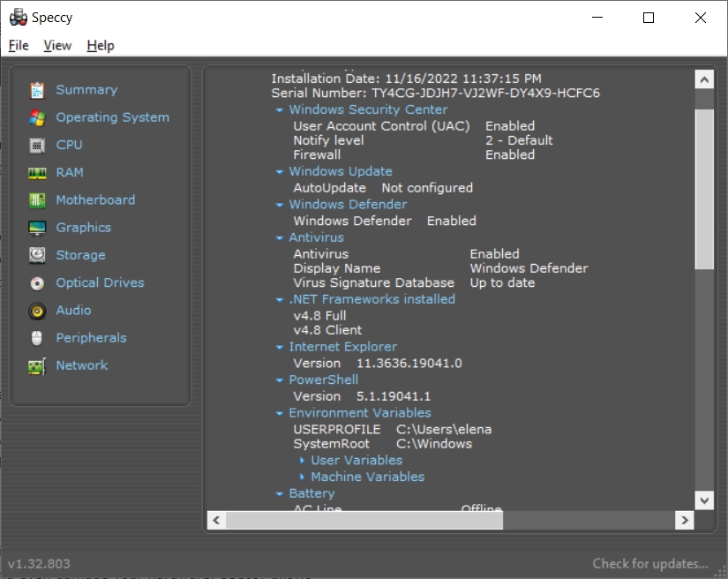
Task: Click the Notify level row
Action: [423, 140]
